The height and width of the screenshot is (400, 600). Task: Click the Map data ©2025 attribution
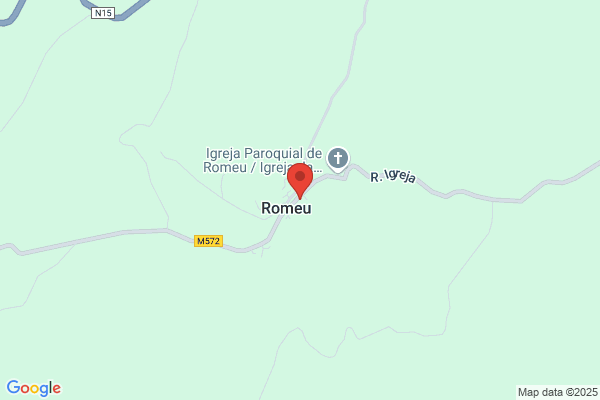click(558, 392)
